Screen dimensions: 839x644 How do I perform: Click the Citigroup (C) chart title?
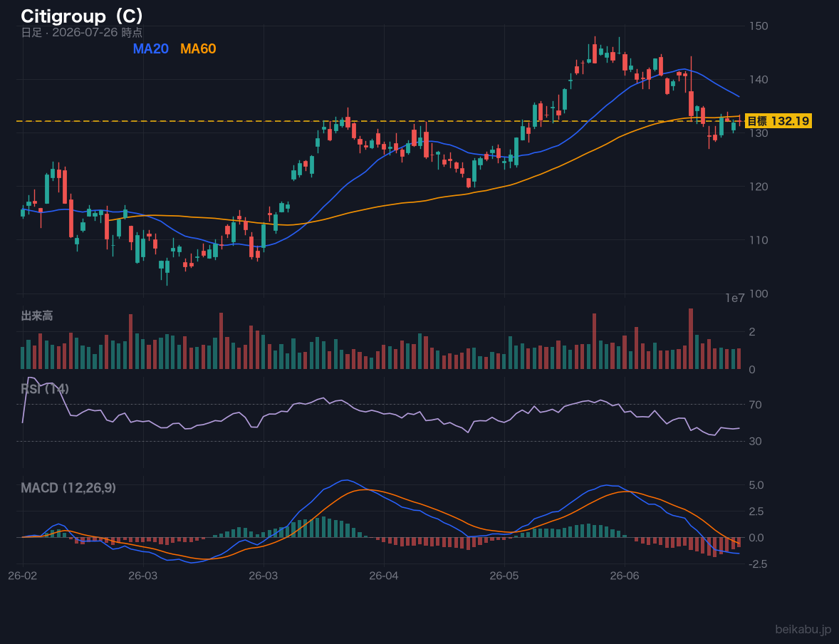click(82, 16)
